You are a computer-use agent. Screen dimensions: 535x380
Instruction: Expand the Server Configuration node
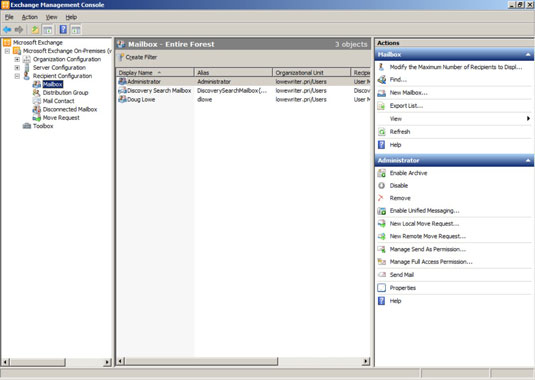click(17, 68)
